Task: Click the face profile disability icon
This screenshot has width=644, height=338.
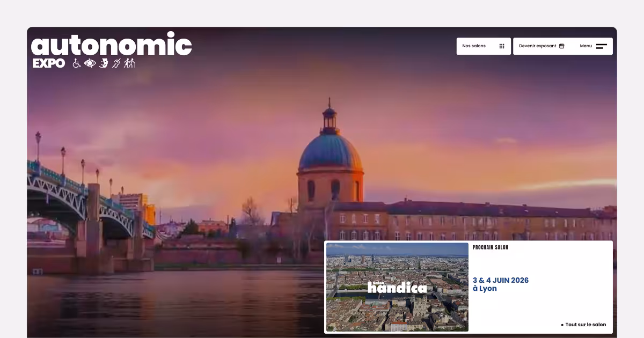Action: (x=104, y=63)
